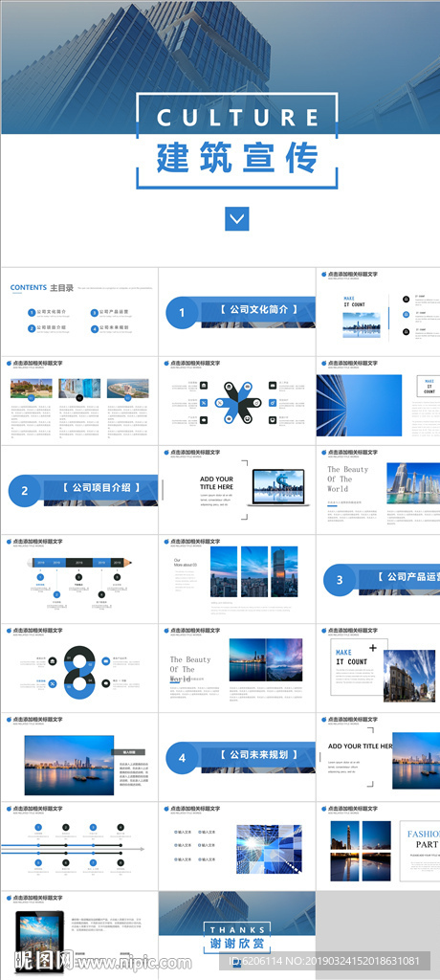The width and height of the screenshot is (440, 980).
Task: Select the dusk waterfront skyline photo with 输入标题 label
Action: 70,765
